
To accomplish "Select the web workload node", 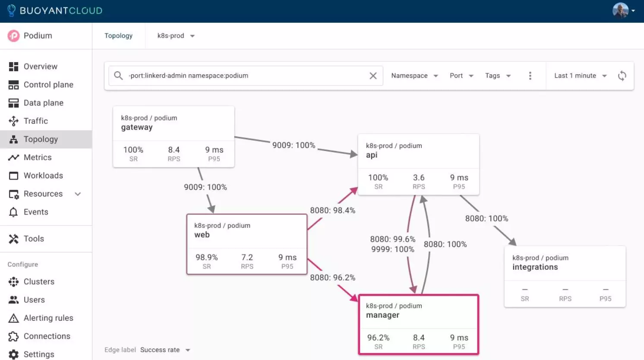I will pyautogui.click(x=247, y=244).
